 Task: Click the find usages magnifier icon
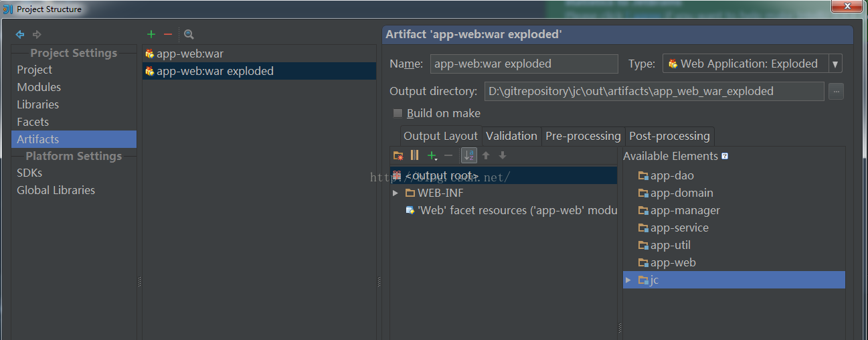(x=189, y=34)
